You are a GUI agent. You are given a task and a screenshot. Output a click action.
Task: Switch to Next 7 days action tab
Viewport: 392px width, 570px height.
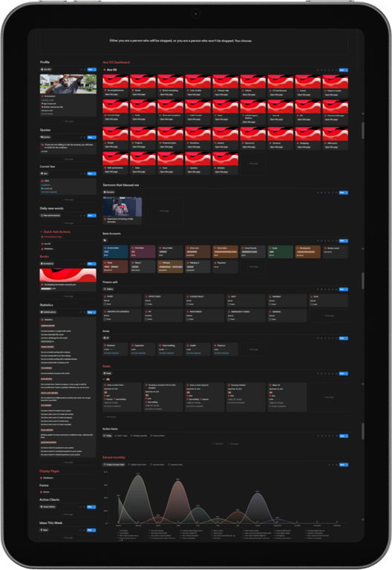point(121,436)
